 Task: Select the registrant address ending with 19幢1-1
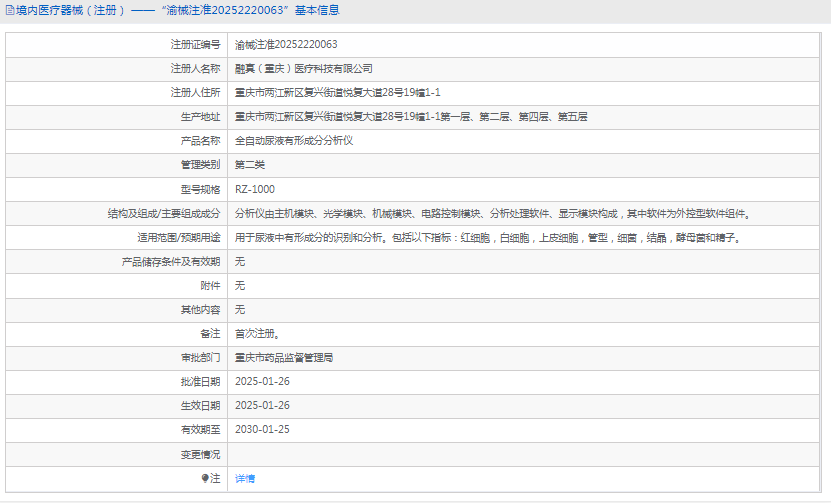pos(338,93)
